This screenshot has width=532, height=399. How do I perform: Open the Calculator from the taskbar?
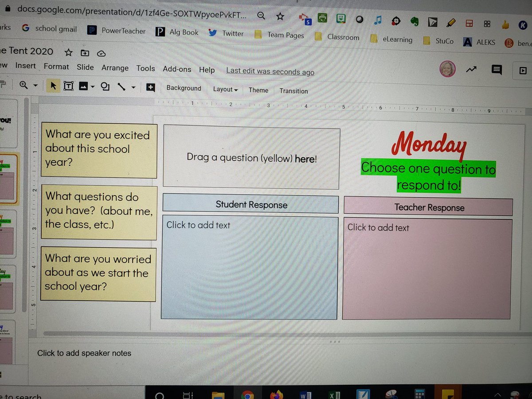[x=419, y=395]
